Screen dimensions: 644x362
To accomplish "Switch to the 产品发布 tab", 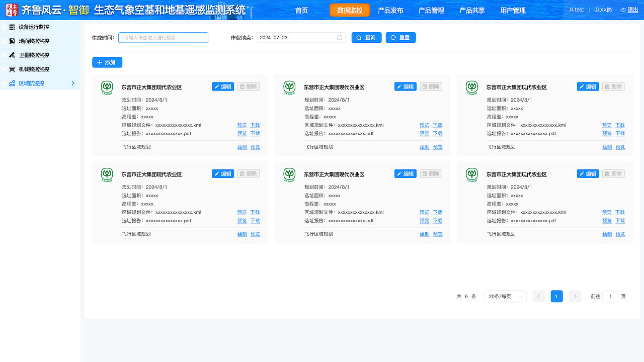I will pos(391,10).
